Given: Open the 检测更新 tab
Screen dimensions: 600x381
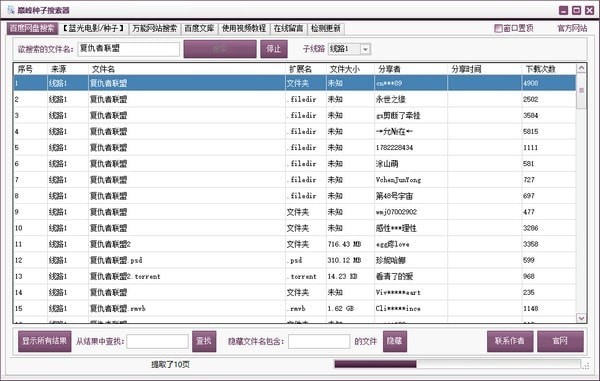Looking at the screenshot, I should click(326, 28).
